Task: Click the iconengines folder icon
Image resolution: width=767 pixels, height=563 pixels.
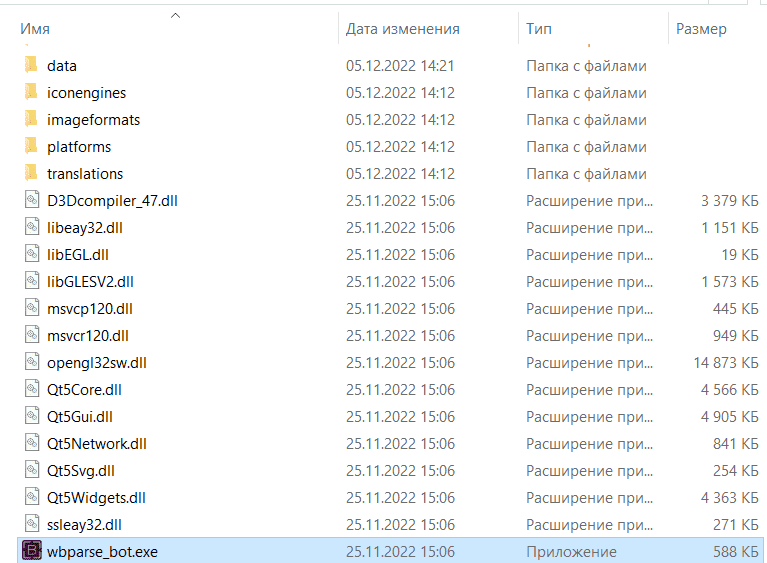Action: [x=31, y=92]
